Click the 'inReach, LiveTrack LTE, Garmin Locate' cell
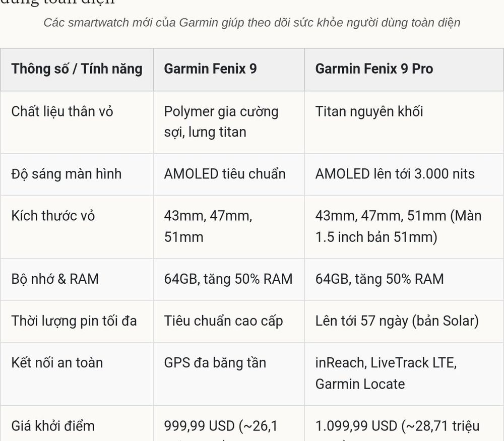Viewport: 504px width, 441px height. tap(404, 373)
